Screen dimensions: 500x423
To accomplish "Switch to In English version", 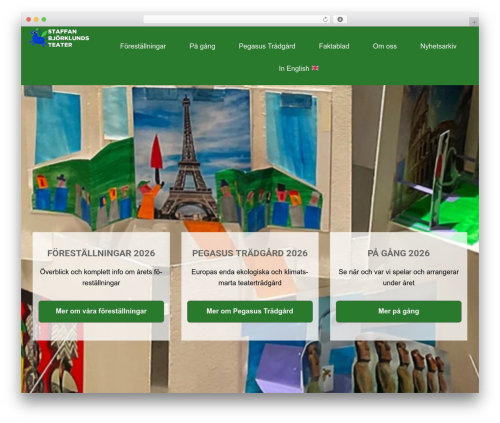I will 299,68.
